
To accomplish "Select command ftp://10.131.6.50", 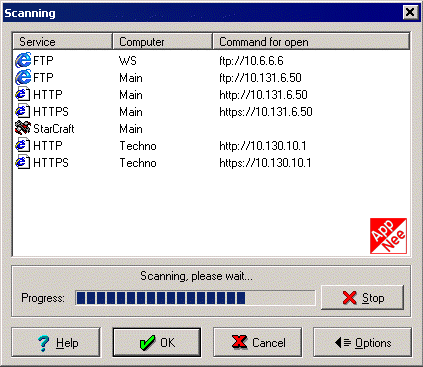I will (260, 78).
